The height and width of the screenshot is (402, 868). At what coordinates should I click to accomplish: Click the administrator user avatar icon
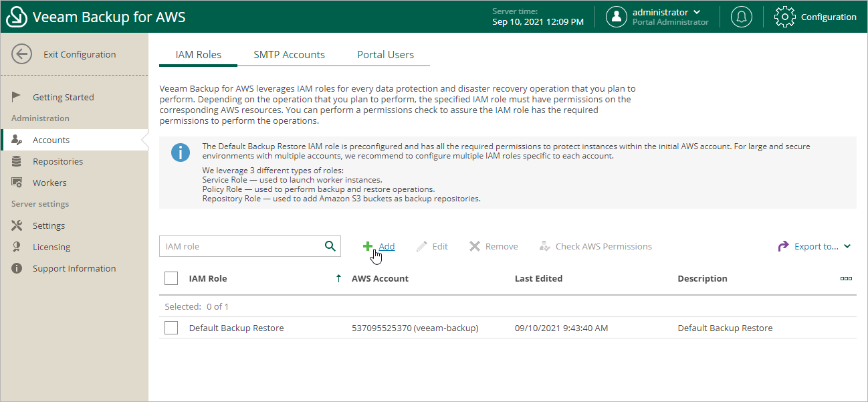click(x=616, y=17)
